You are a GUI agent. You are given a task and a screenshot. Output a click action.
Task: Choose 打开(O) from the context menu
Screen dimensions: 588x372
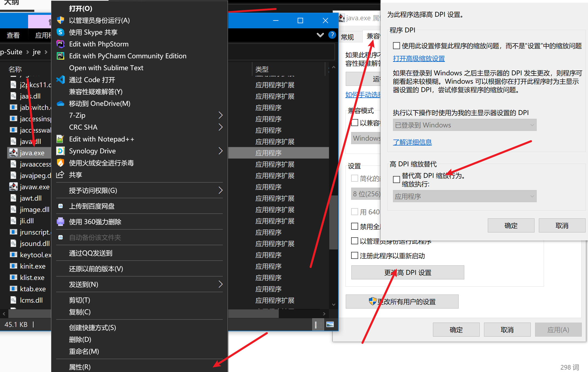point(139,8)
